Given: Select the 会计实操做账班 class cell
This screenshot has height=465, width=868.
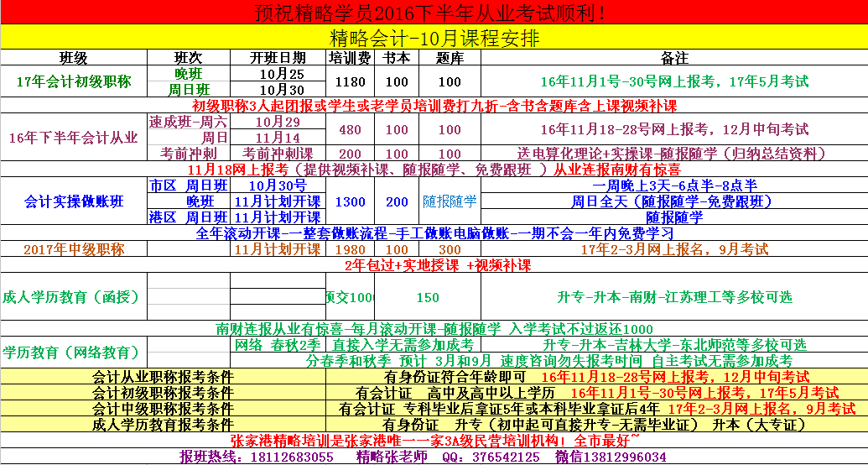Looking at the screenshot, I should tap(73, 201).
